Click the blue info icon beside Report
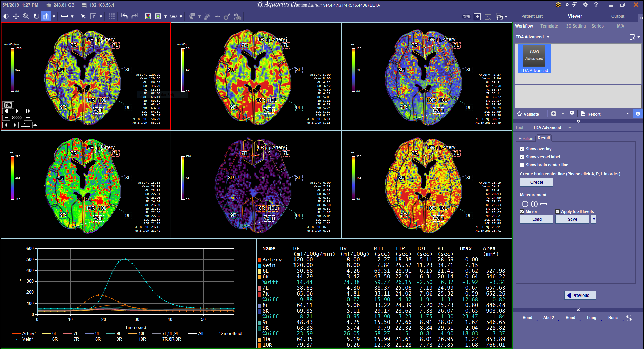Viewport: 644px width, 349px height. 638,114
